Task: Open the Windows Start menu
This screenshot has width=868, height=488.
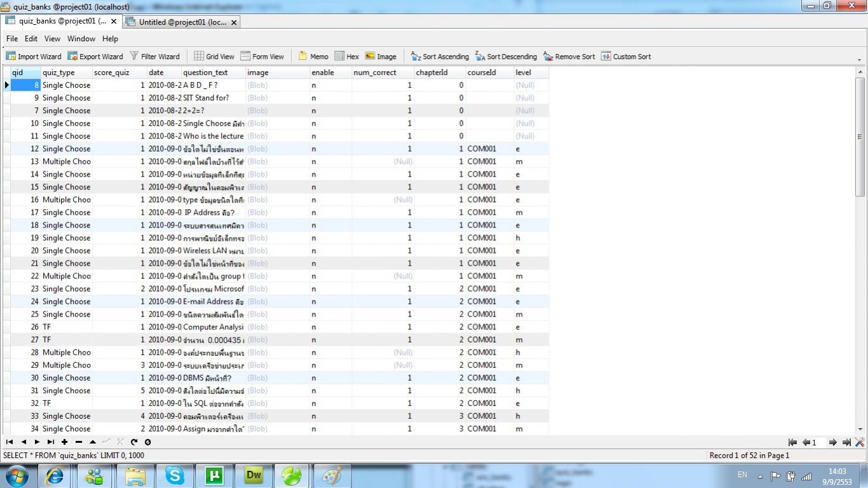Action: coord(17,475)
